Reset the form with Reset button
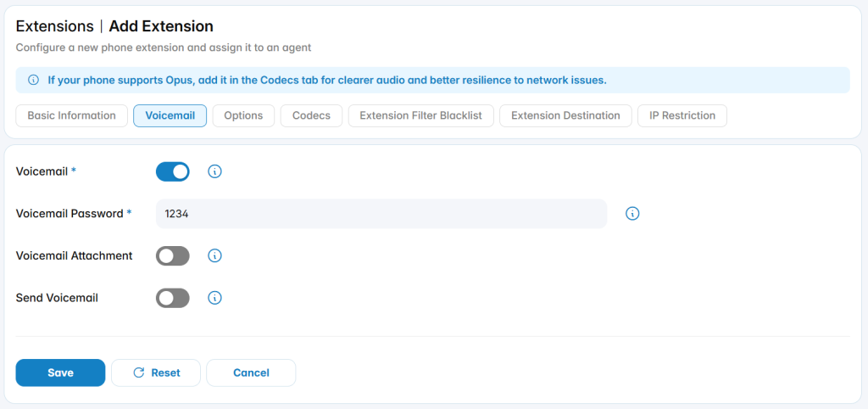This screenshot has height=409, width=868. click(x=156, y=373)
